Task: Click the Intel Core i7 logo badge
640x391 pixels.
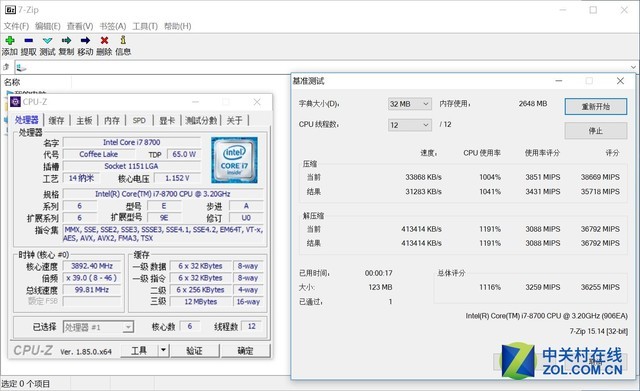Action: (234, 160)
